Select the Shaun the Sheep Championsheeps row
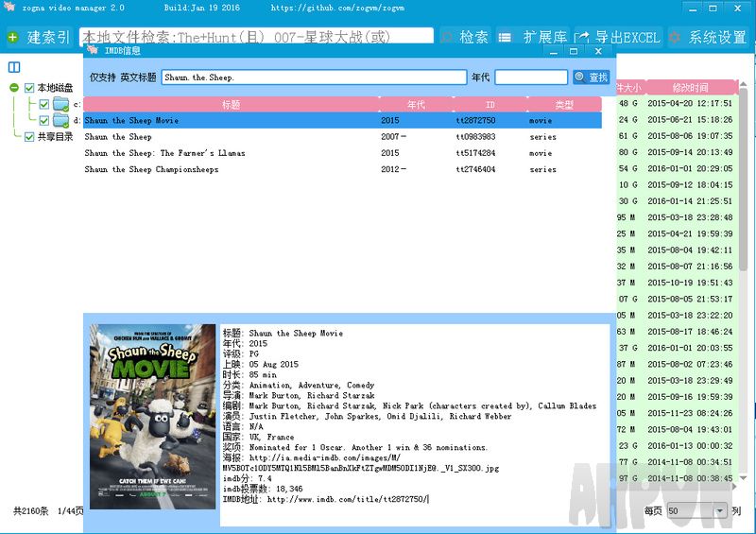756x534 pixels. coord(151,170)
